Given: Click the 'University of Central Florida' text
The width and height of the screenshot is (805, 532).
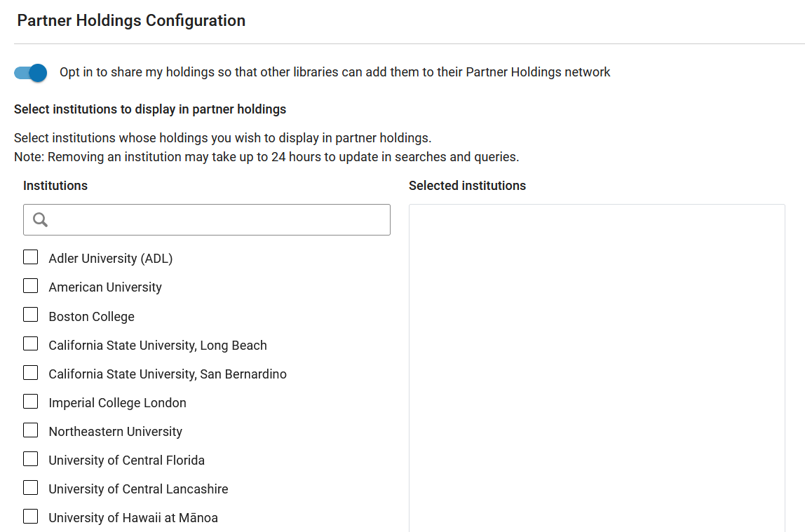Looking at the screenshot, I should [x=127, y=461].
